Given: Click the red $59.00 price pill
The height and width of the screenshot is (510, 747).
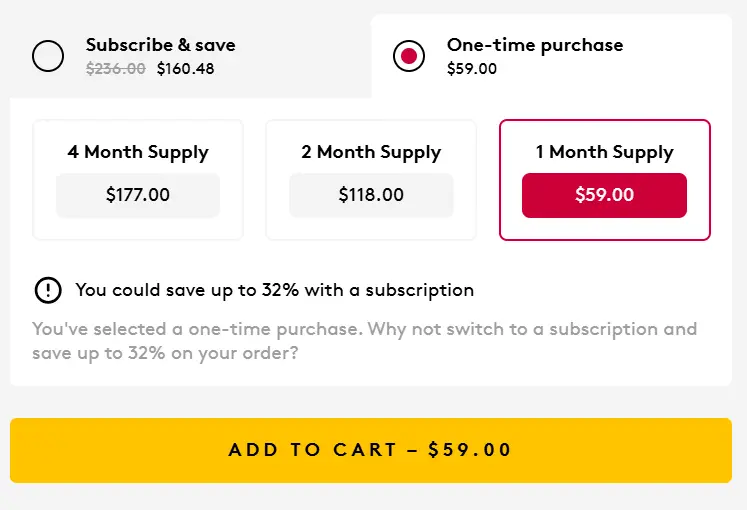Looking at the screenshot, I should (604, 195).
